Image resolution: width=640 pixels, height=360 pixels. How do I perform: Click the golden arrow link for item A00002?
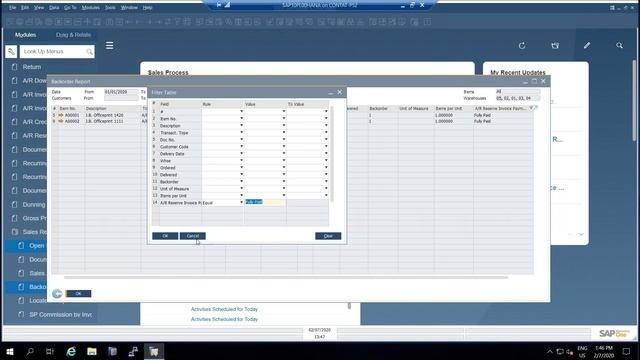click(61, 121)
